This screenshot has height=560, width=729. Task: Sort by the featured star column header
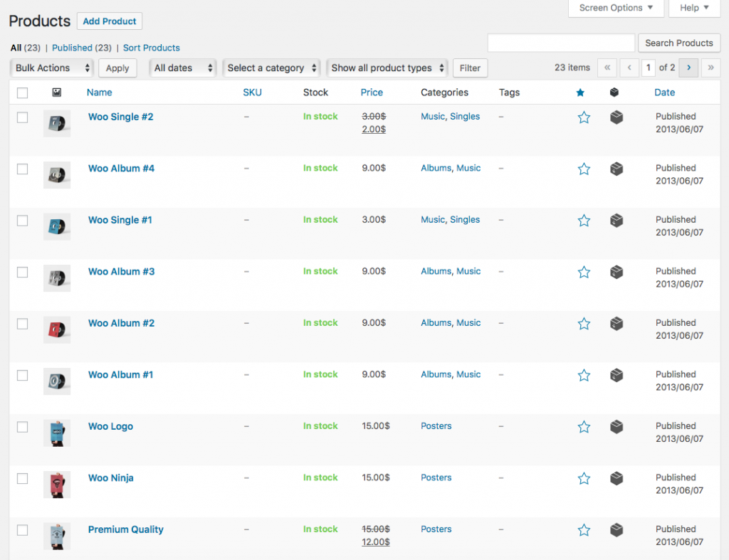click(x=580, y=93)
